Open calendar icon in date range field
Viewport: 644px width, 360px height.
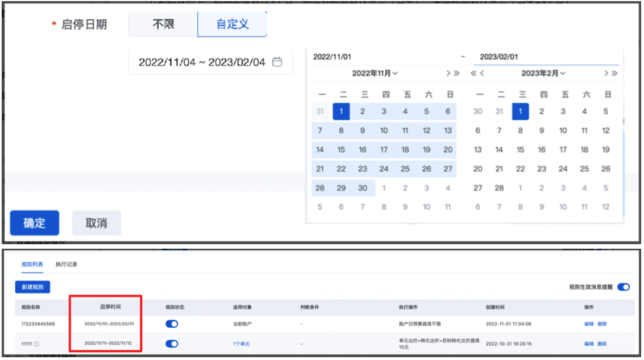(277, 62)
